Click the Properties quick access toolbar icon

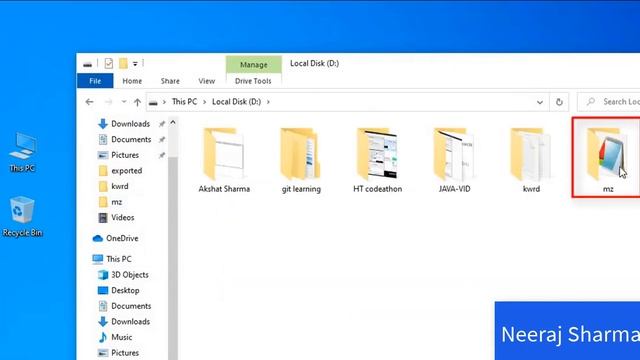click(x=109, y=64)
